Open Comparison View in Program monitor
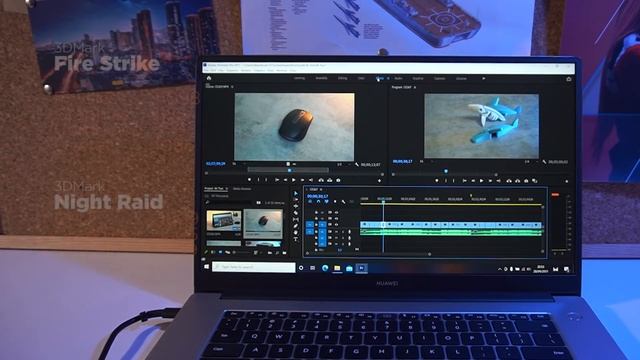This screenshot has width=640, height=360. click(534, 180)
